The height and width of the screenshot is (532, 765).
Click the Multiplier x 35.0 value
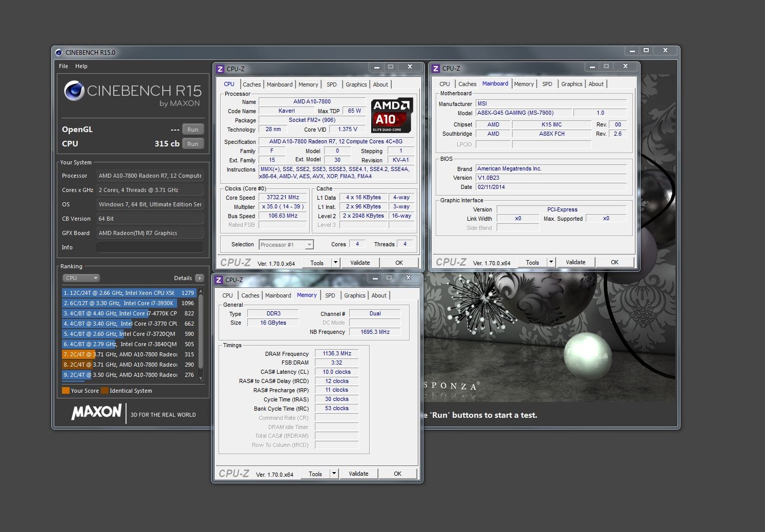283,207
